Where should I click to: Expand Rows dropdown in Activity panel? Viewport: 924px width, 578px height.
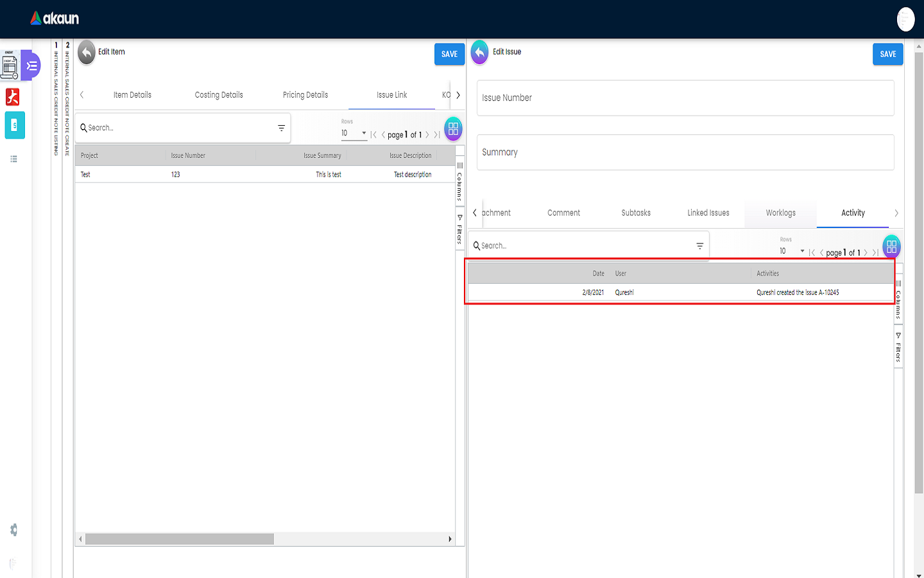[792, 251]
